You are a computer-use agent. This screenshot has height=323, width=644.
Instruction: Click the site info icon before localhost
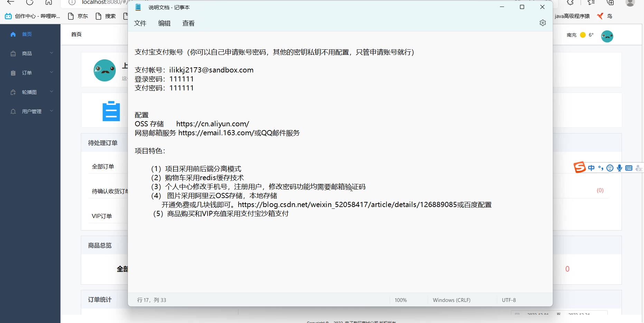pos(72,2)
